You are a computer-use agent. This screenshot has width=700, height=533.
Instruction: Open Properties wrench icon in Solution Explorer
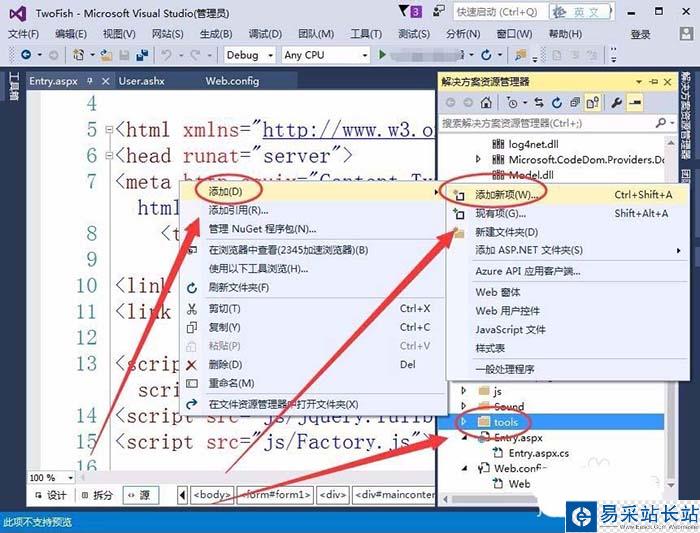(x=617, y=103)
